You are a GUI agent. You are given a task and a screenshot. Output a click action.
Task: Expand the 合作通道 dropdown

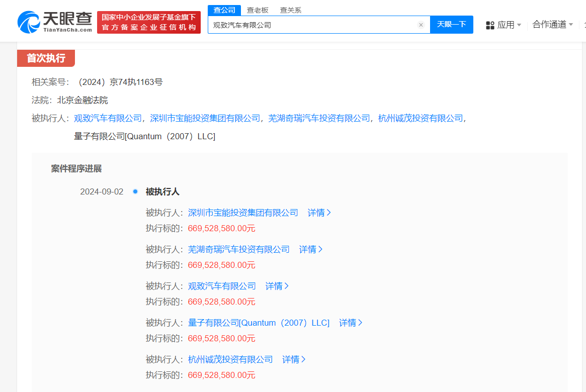pyautogui.click(x=553, y=25)
